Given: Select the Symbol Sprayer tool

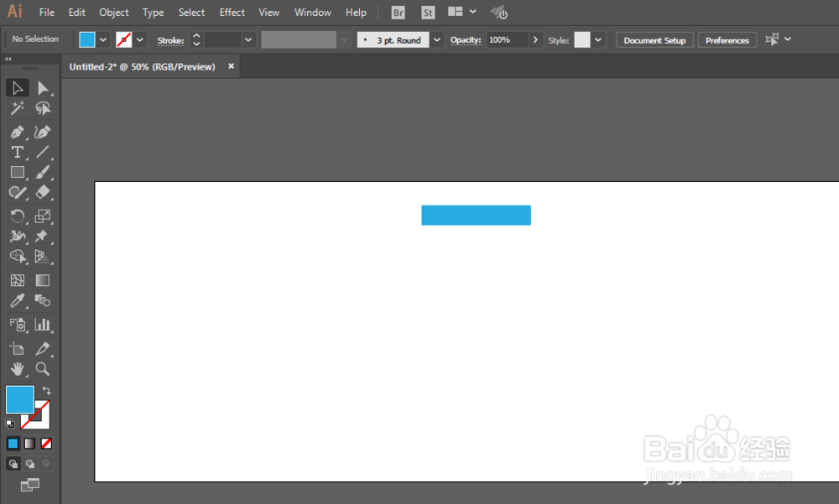Looking at the screenshot, I should [17, 325].
